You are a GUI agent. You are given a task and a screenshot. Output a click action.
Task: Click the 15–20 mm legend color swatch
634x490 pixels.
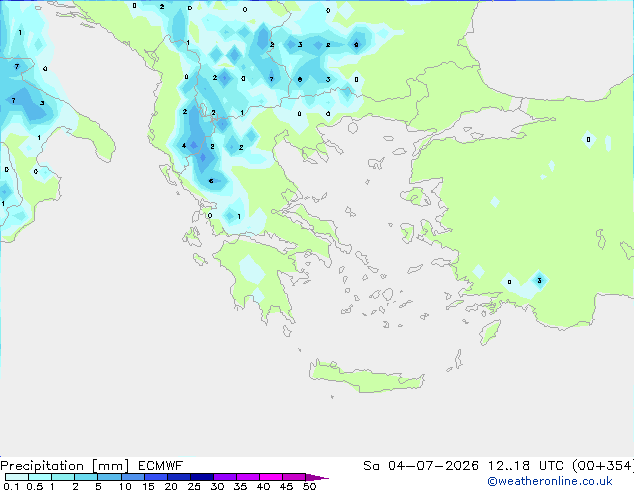click(x=155, y=477)
